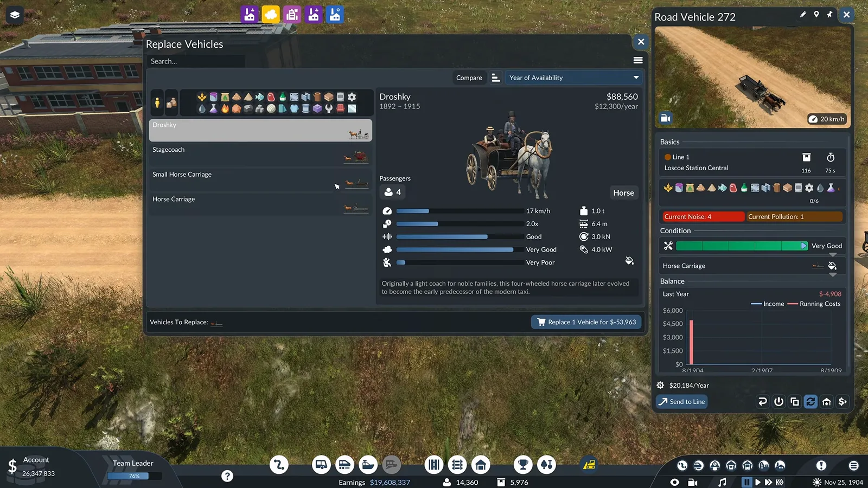Screen dimensions: 868x488
Task: Click the duplicate vehicle icon
Action: [795, 402]
